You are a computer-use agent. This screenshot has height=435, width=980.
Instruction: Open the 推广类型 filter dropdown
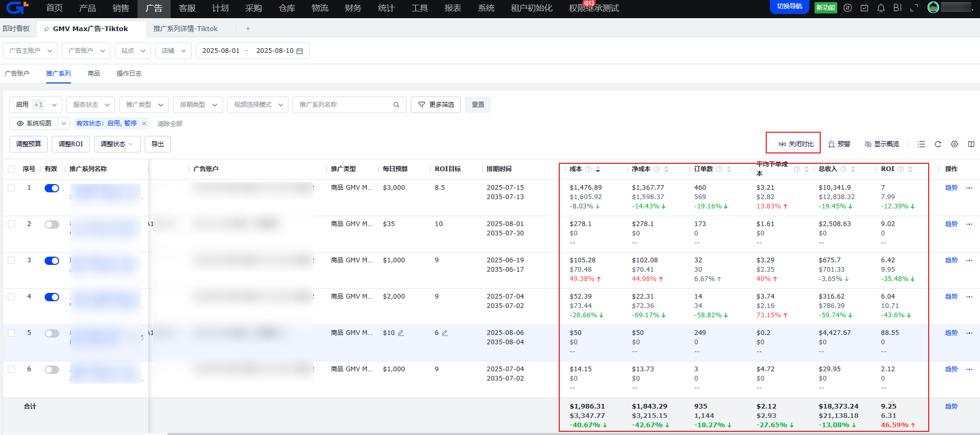pyautogui.click(x=144, y=105)
